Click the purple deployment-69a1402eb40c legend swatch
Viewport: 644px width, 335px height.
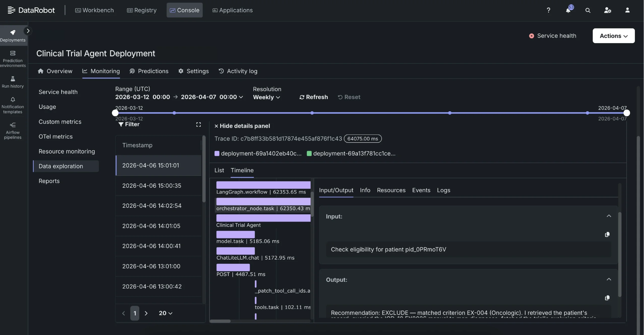(217, 153)
